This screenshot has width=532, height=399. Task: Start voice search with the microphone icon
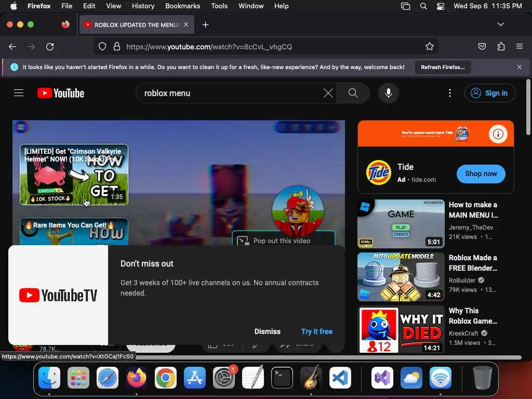pos(389,93)
